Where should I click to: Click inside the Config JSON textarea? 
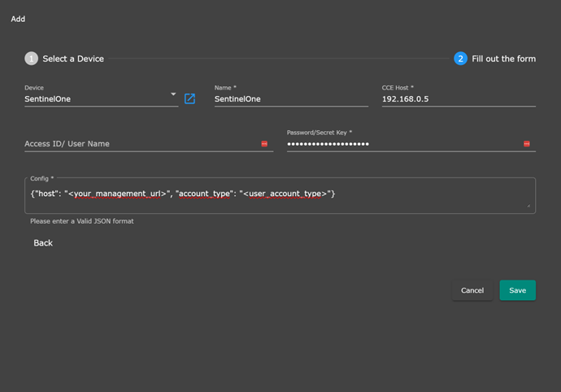tap(280, 196)
